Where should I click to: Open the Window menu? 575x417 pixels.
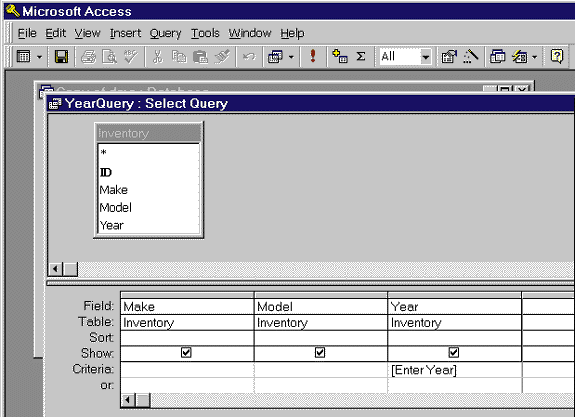click(x=250, y=33)
